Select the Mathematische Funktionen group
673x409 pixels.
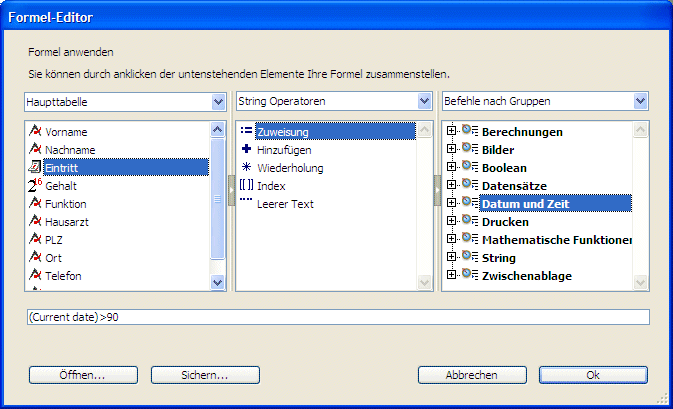pyautogui.click(x=557, y=240)
